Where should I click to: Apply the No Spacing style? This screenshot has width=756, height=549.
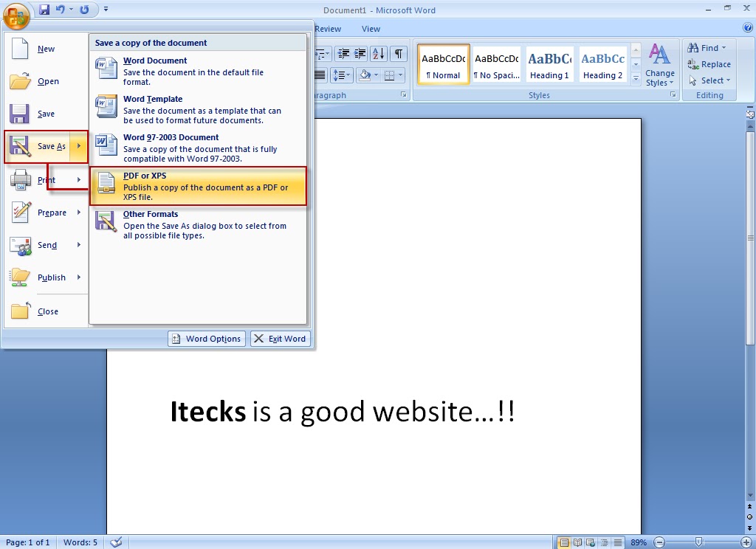(x=497, y=65)
